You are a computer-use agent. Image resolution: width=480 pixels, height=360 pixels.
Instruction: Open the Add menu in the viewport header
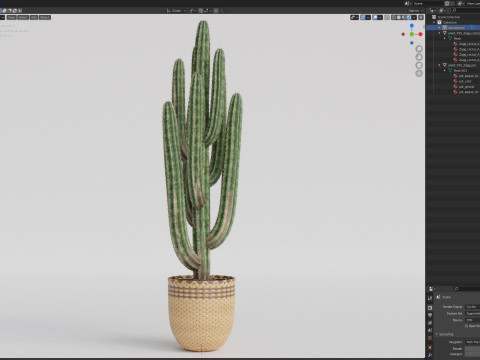(x=34, y=17)
